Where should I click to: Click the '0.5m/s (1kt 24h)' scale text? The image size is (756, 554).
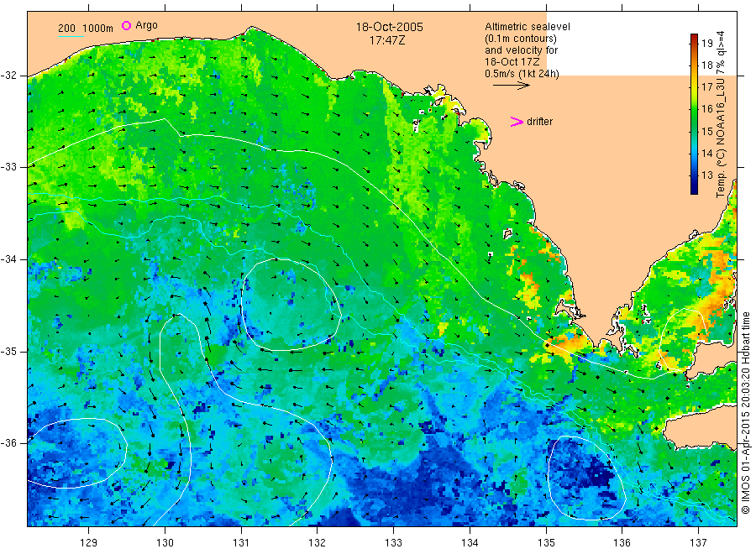tap(522, 74)
